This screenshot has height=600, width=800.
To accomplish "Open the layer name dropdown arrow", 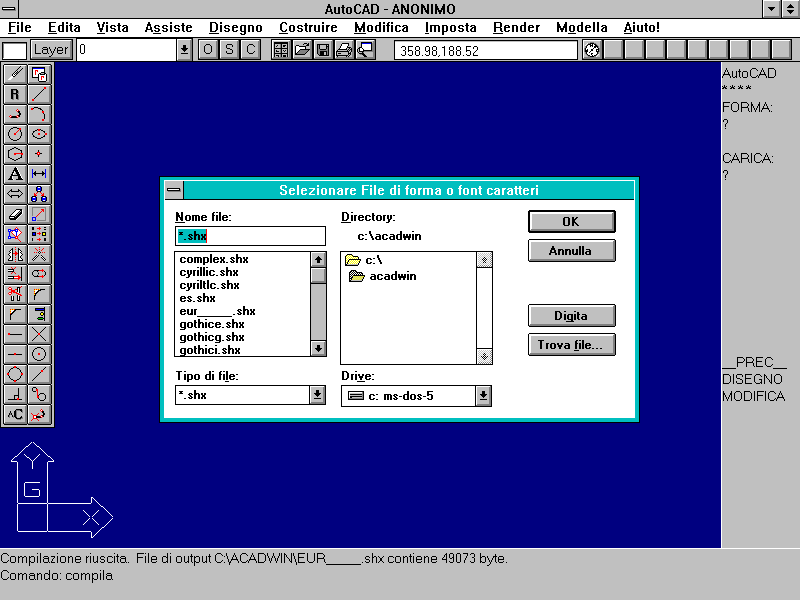I will (x=184, y=50).
